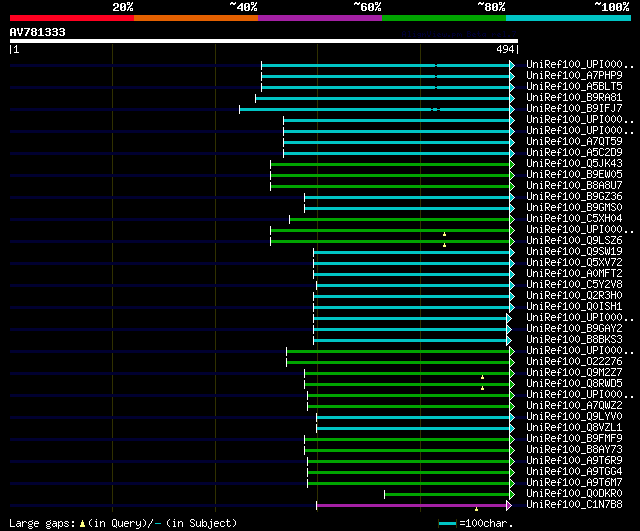Select the UniRef100_Q9LSZ6 label
This screenshot has width=640, height=531.
pyautogui.click(x=574, y=241)
